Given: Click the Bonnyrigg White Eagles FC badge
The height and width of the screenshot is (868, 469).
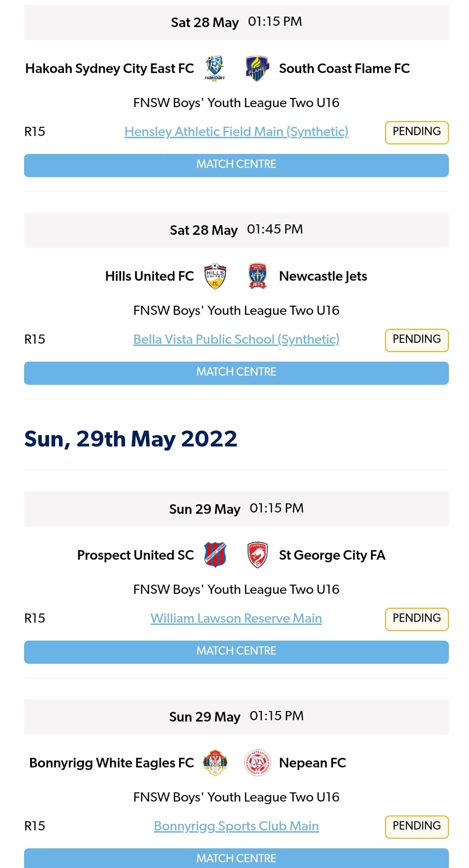Looking at the screenshot, I should [x=215, y=763].
